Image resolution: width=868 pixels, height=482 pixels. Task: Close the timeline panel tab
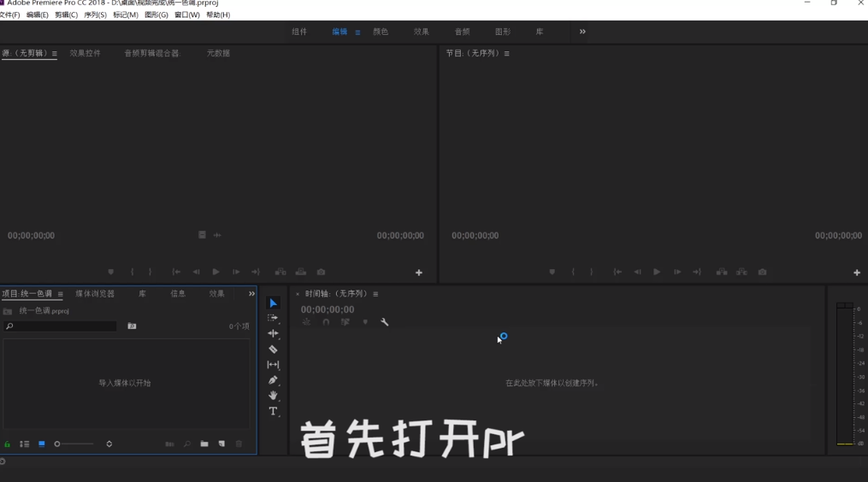click(298, 294)
